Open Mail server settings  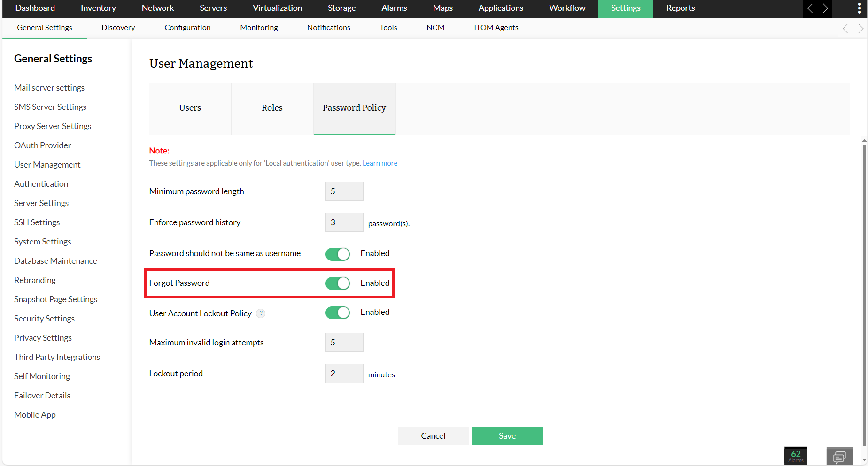point(49,88)
